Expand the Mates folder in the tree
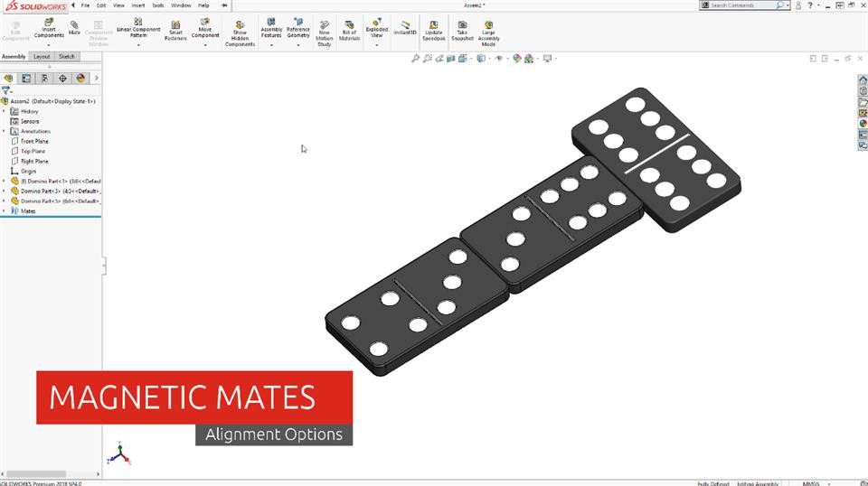Screen dimensions: 868x486 (4, 210)
